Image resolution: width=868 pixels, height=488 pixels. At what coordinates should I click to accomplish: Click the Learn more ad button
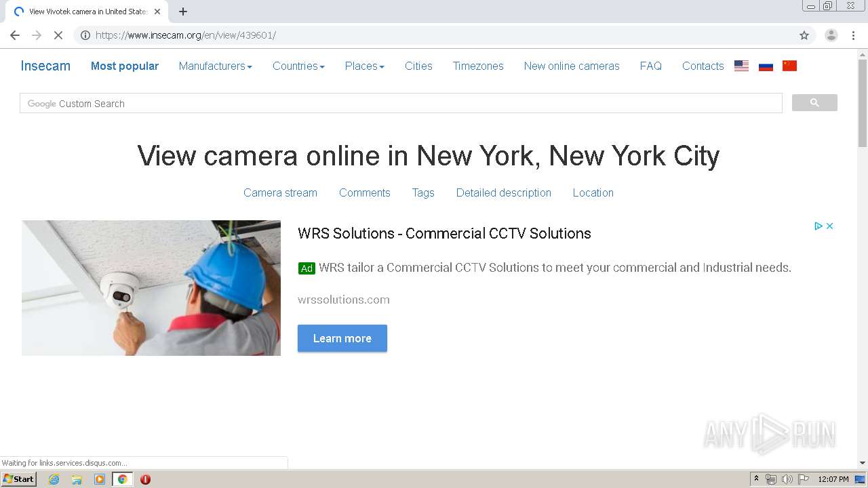342,338
